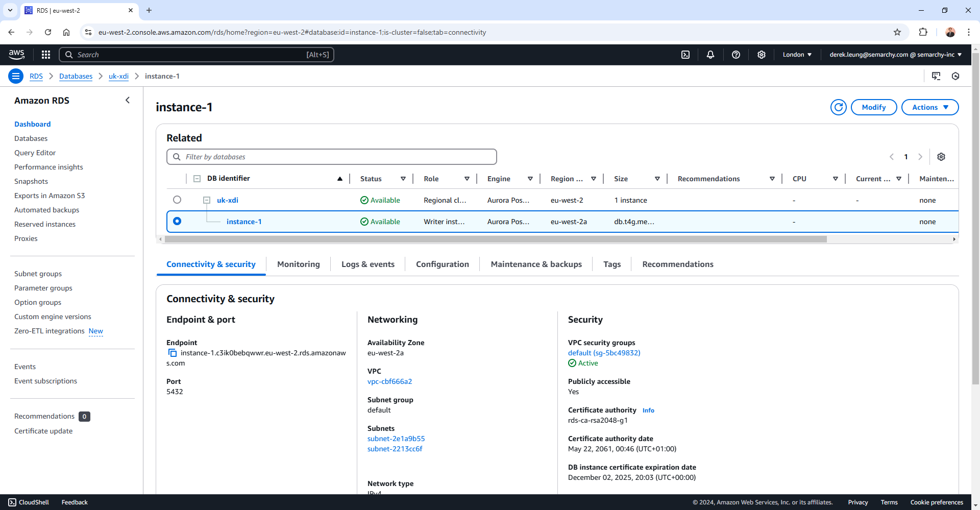Open the account menu for derek.leung
Image resolution: width=980 pixels, height=510 pixels.
click(x=895, y=55)
